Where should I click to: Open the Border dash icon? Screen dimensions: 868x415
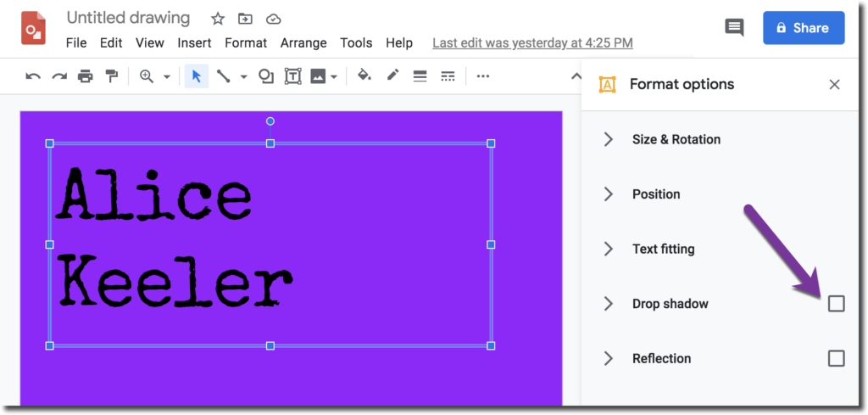[448, 76]
